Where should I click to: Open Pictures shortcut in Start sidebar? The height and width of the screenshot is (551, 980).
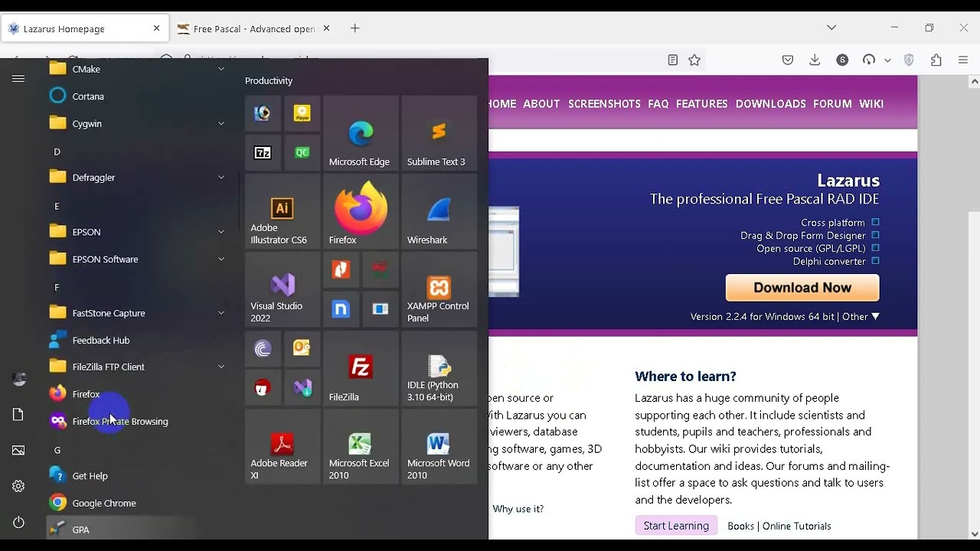click(x=18, y=450)
